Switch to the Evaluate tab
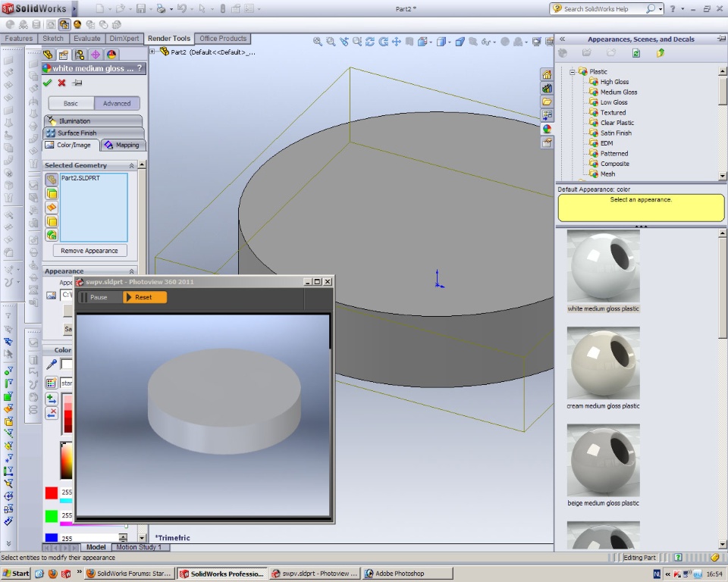This screenshot has height=582, width=728. tap(86, 39)
